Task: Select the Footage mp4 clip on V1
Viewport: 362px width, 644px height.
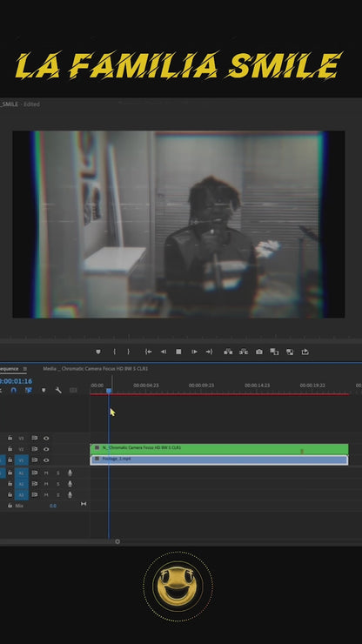Action: (x=219, y=460)
